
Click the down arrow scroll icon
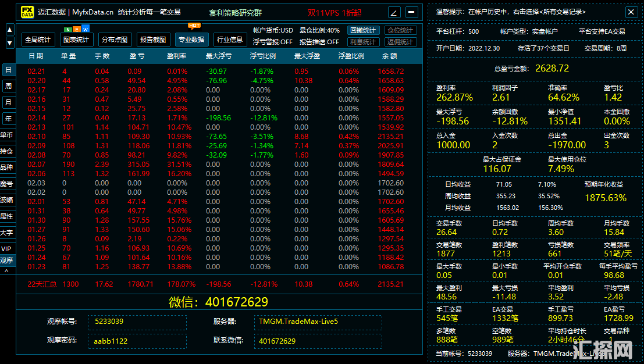[10, 42]
